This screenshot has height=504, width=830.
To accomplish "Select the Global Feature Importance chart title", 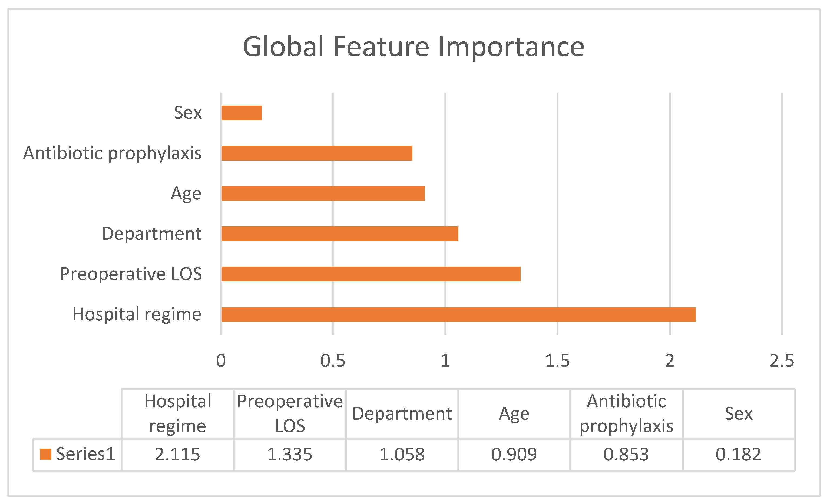I will 413,47.
